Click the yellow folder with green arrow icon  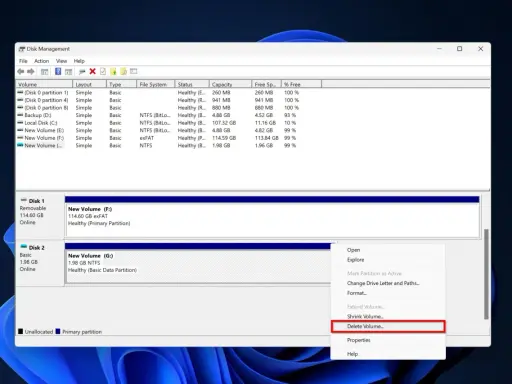click(113, 71)
